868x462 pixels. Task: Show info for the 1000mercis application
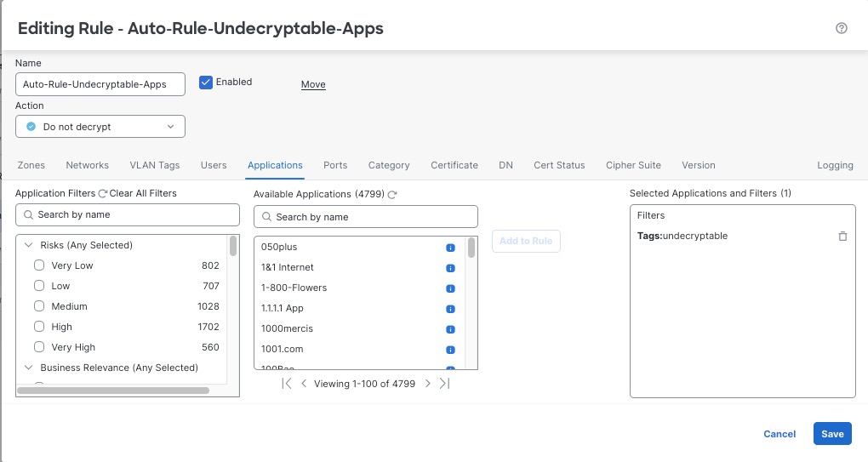tap(451, 329)
